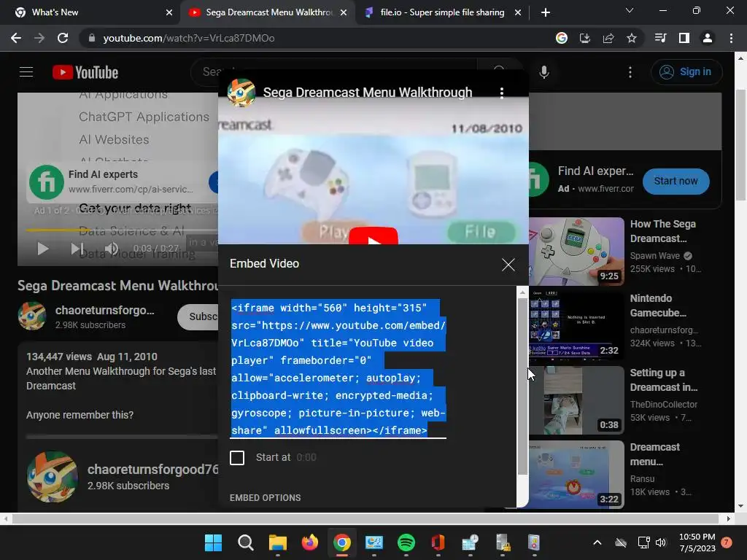Toggle Chrome side panel icon
747x560 pixels.
coord(684,38)
